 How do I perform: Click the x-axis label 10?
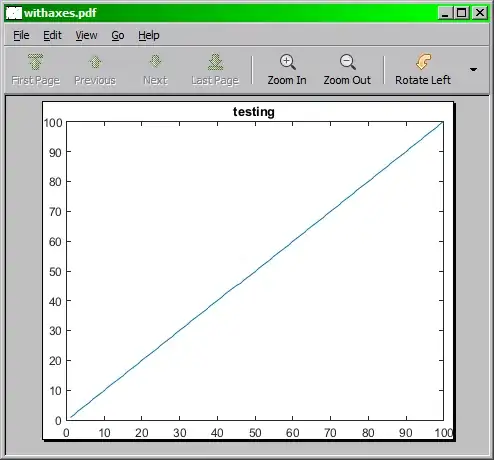[x=104, y=433]
